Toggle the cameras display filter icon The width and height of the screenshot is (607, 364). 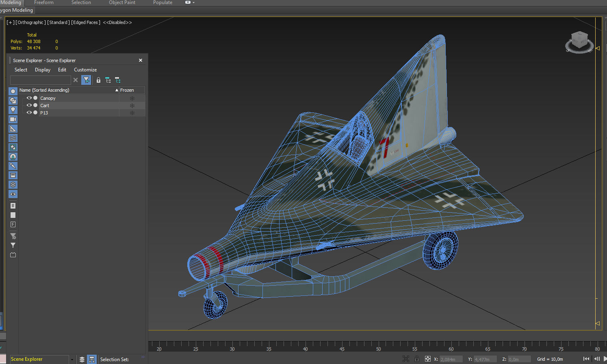click(13, 119)
